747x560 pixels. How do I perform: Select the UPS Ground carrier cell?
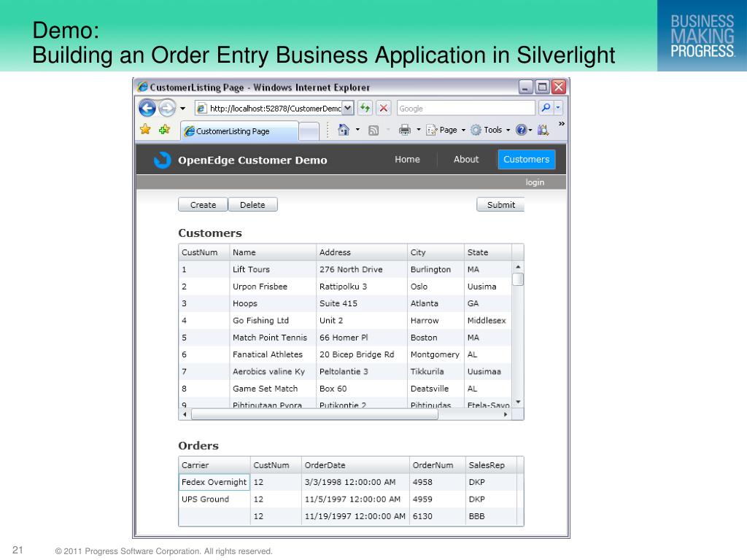click(x=214, y=499)
